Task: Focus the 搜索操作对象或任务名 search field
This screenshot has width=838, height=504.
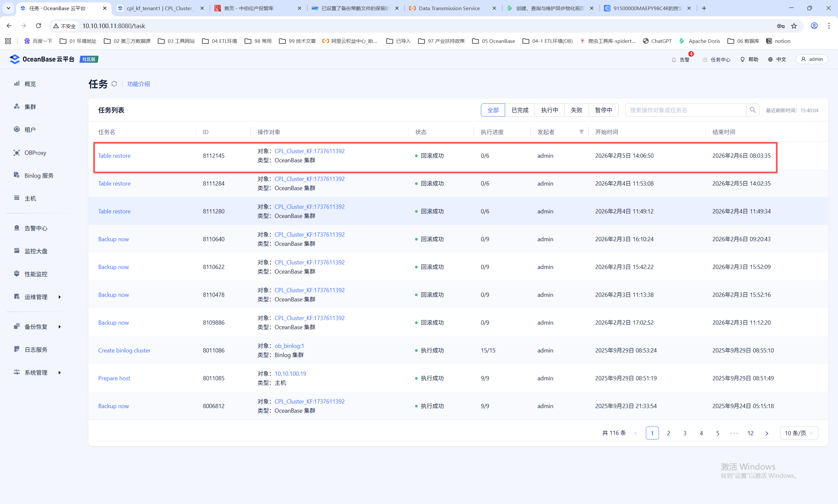Action: (x=685, y=110)
